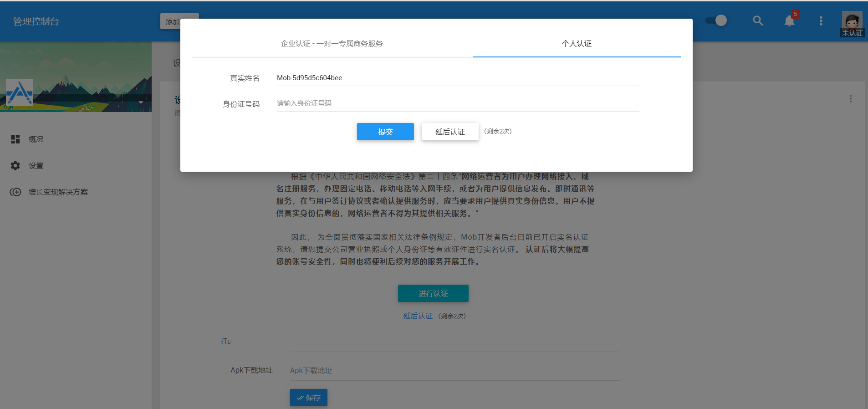The height and width of the screenshot is (409, 868).
Task: Open the 概况 sidebar item
Action: pos(36,139)
